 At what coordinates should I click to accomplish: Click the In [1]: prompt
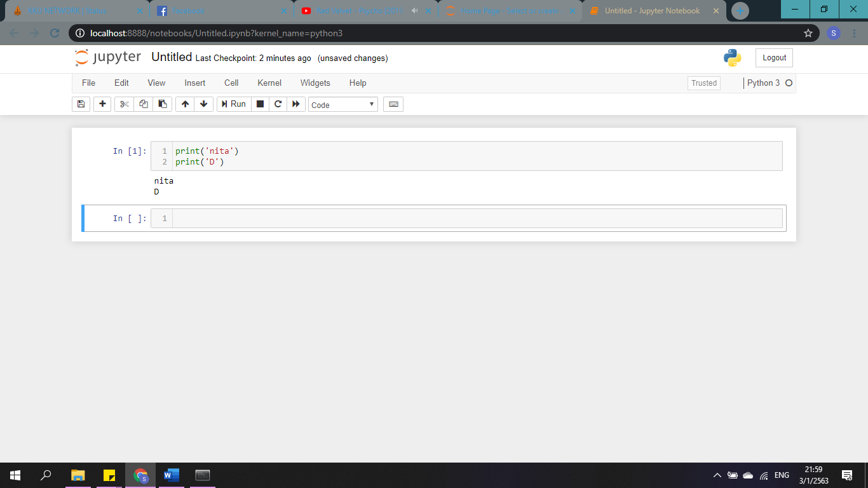pos(130,151)
